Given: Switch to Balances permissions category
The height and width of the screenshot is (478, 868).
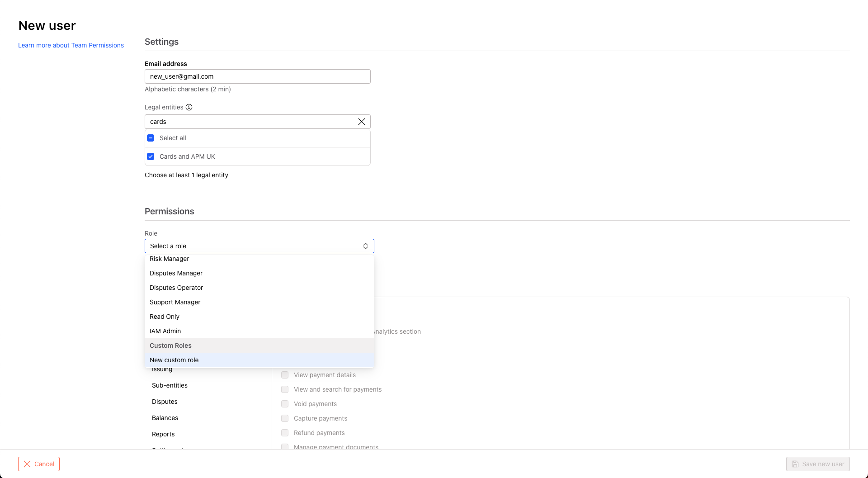Looking at the screenshot, I should point(165,418).
